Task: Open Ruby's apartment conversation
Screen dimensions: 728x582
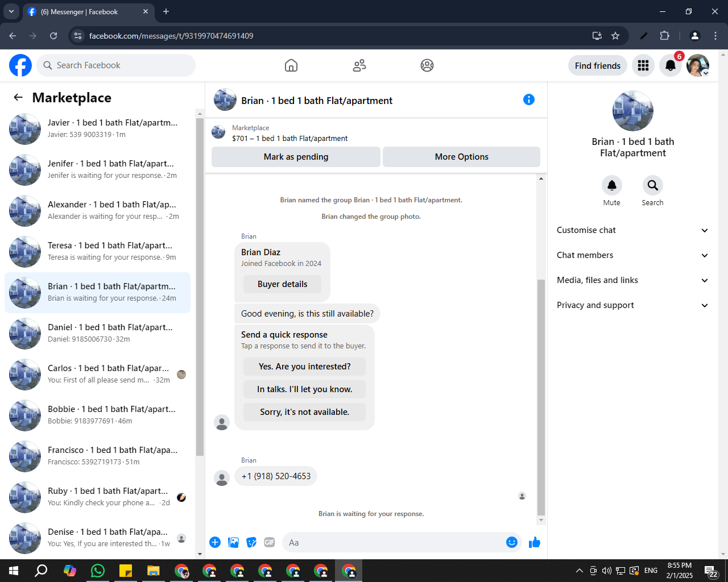Action: [x=98, y=497]
